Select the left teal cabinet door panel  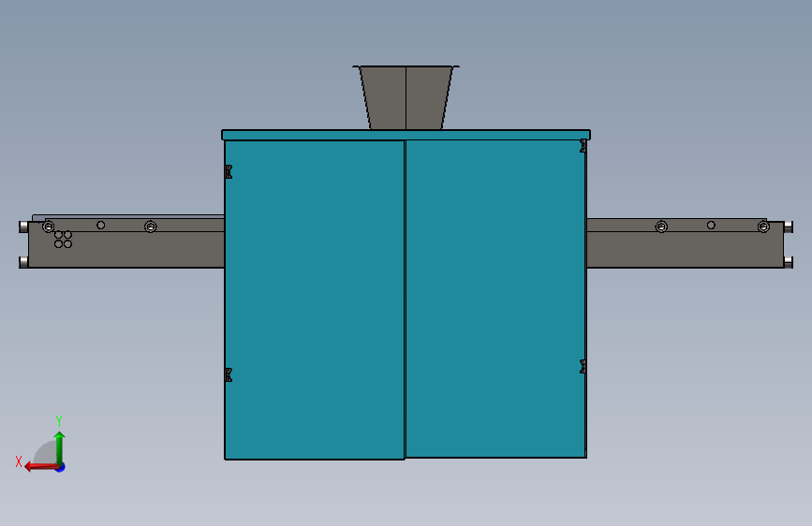(x=315, y=300)
